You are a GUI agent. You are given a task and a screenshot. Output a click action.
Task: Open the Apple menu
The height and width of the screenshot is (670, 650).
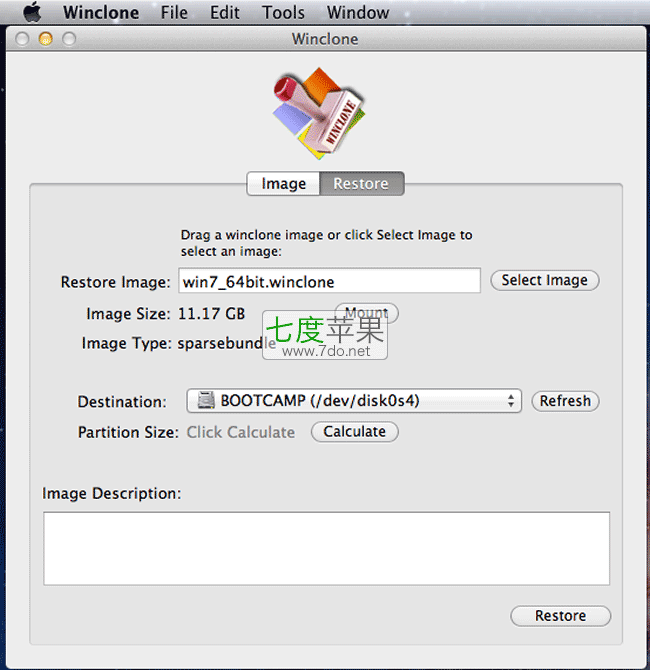coord(32,12)
